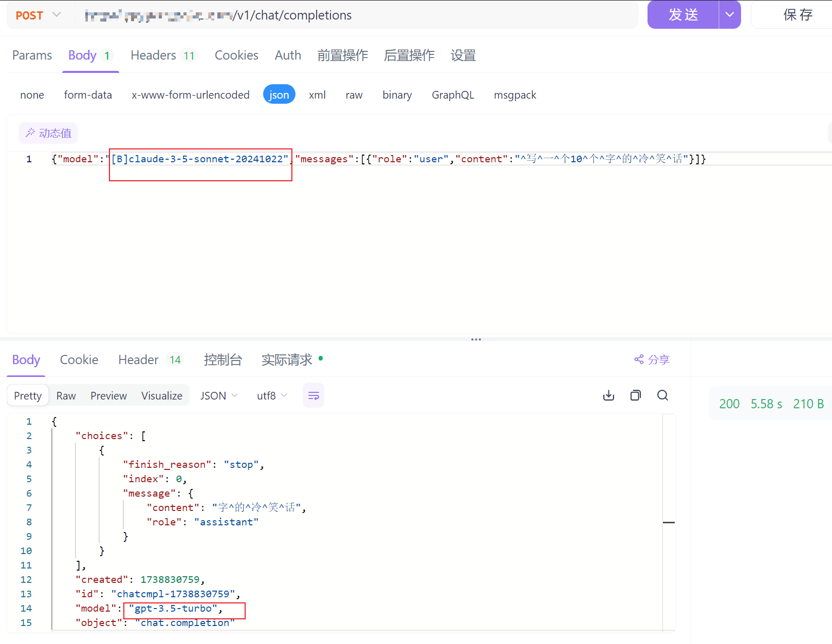Select the none body type
Screen dimensions: 832x644
[x=32, y=95]
